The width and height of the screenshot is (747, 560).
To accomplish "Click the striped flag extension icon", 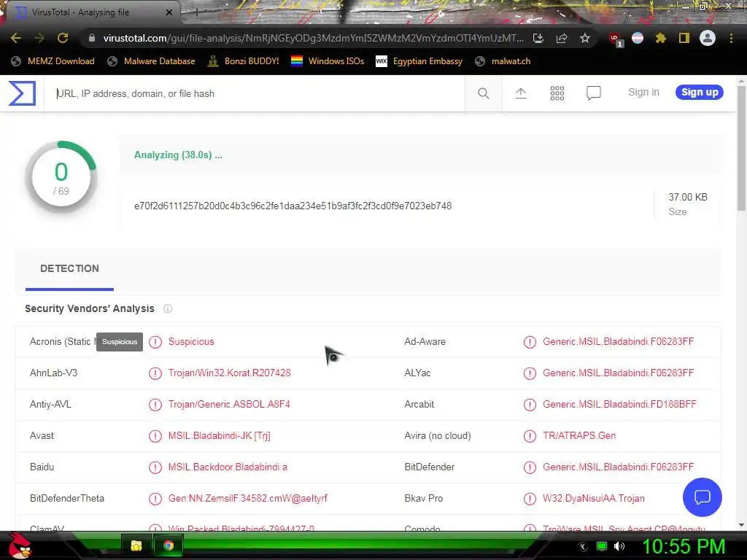I will coord(638,38).
